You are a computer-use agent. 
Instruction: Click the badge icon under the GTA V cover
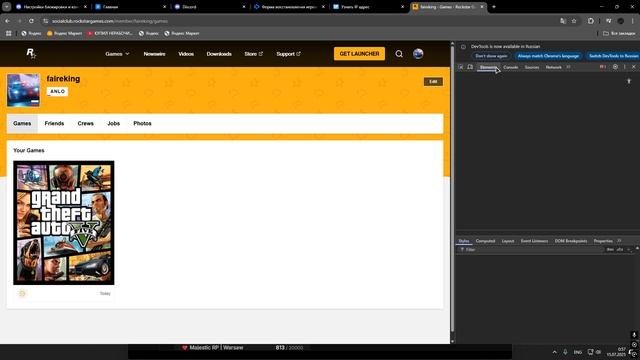pos(22,293)
